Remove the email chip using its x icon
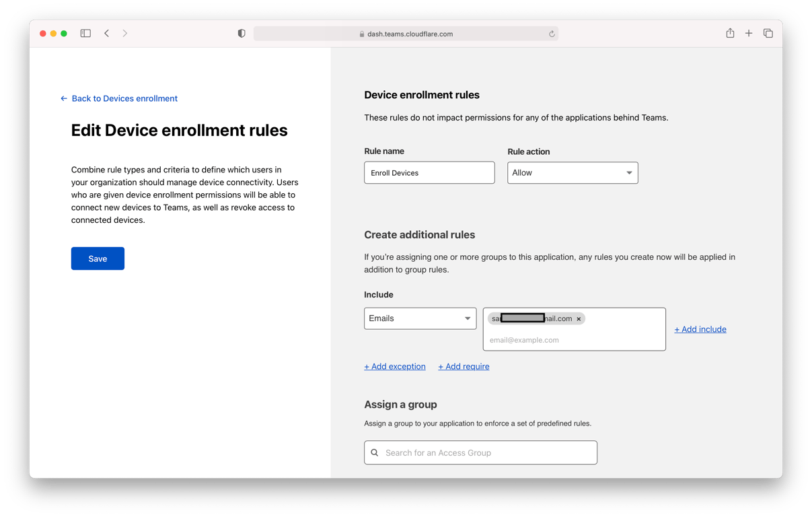The height and width of the screenshot is (517, 812). click(579, 318)
